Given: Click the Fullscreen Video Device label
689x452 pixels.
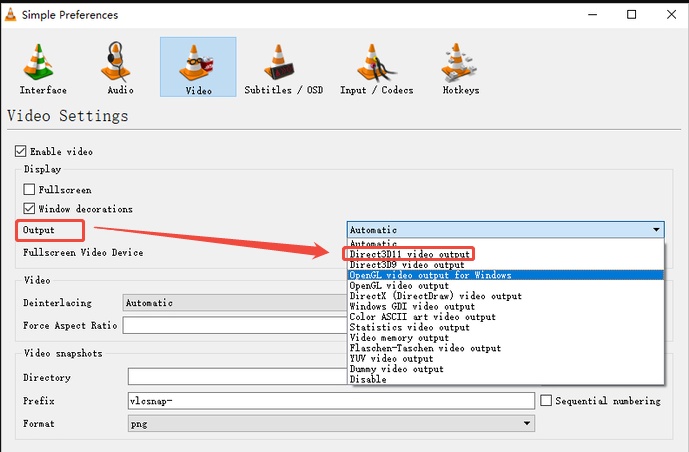Looking at the screenshot, I should (x=83, y=253).
